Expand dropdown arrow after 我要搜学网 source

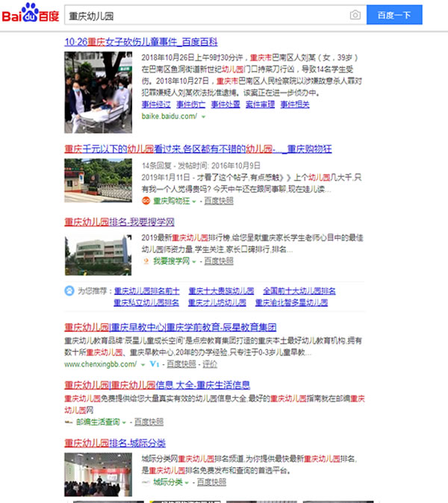pos(194,262)
